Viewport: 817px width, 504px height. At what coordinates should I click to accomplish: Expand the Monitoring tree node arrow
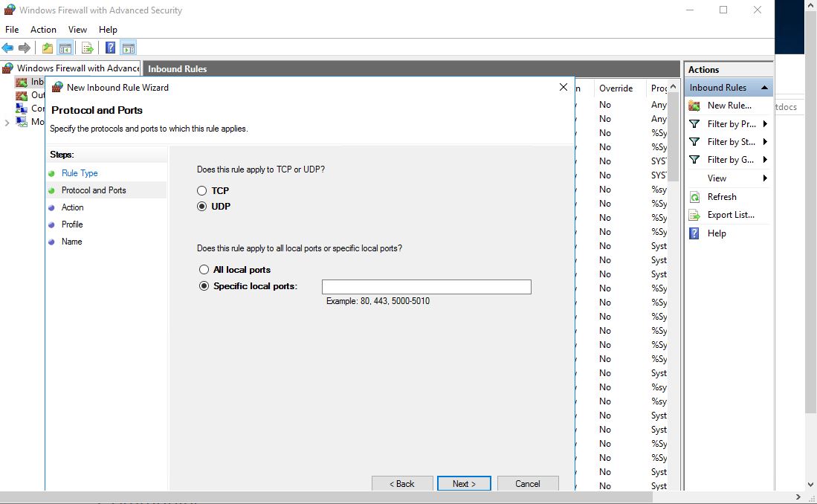7,123
